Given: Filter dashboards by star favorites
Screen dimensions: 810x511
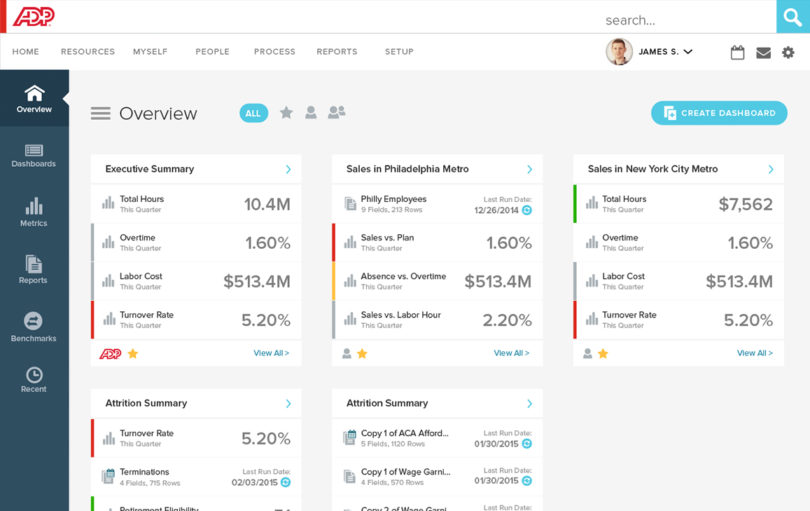Looking at the screenshot, I should pos(286,112).
